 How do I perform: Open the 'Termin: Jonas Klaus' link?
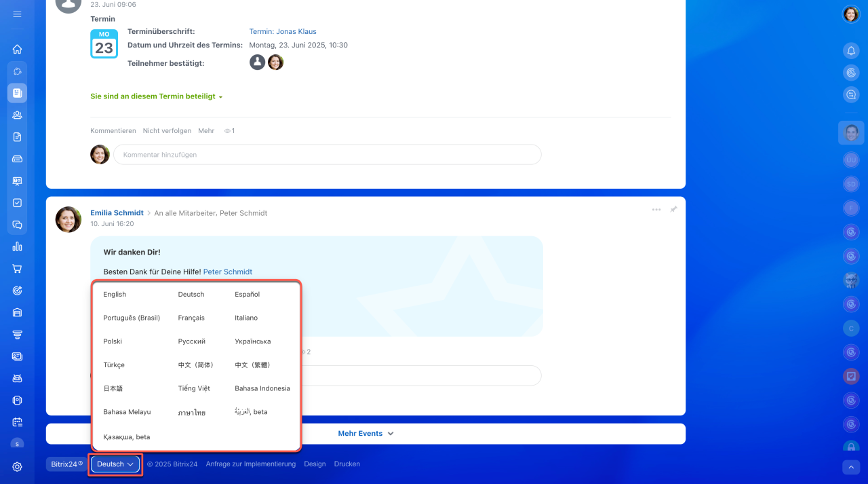pyautogui.click(x=283, y=31)
